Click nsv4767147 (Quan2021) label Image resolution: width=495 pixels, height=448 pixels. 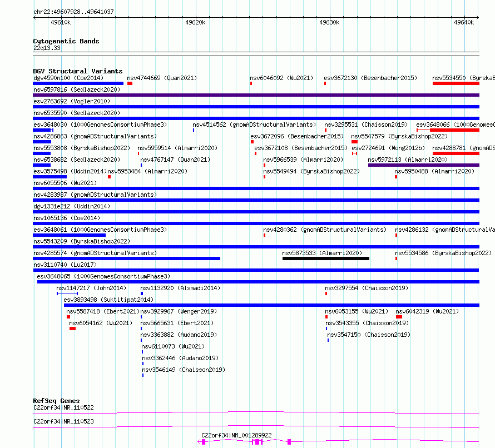click(x=176, y=160)
